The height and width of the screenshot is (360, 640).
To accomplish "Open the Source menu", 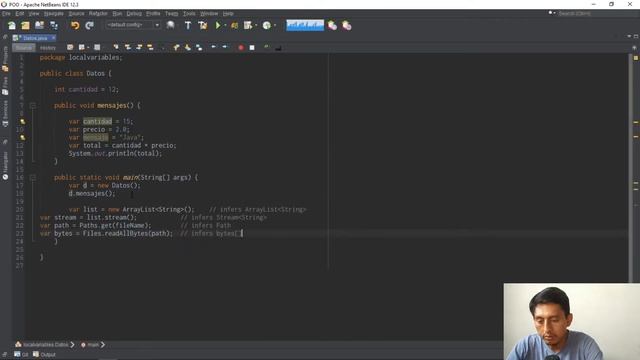I will [76, 13].
